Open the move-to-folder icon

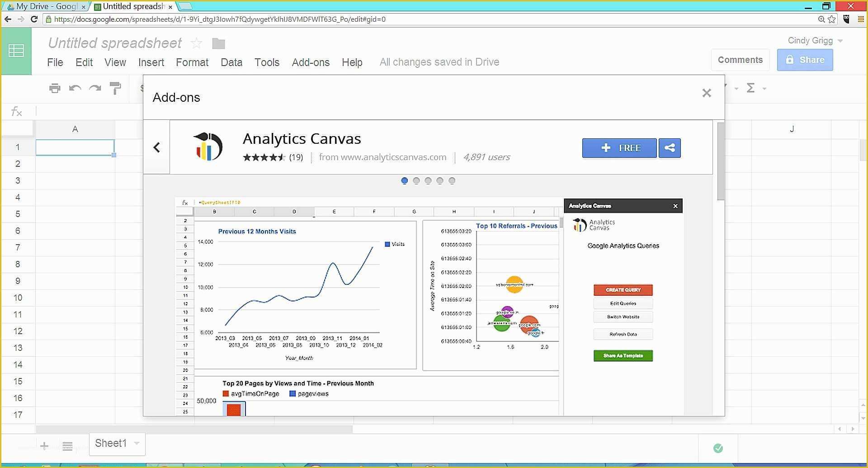click(218, 43)
